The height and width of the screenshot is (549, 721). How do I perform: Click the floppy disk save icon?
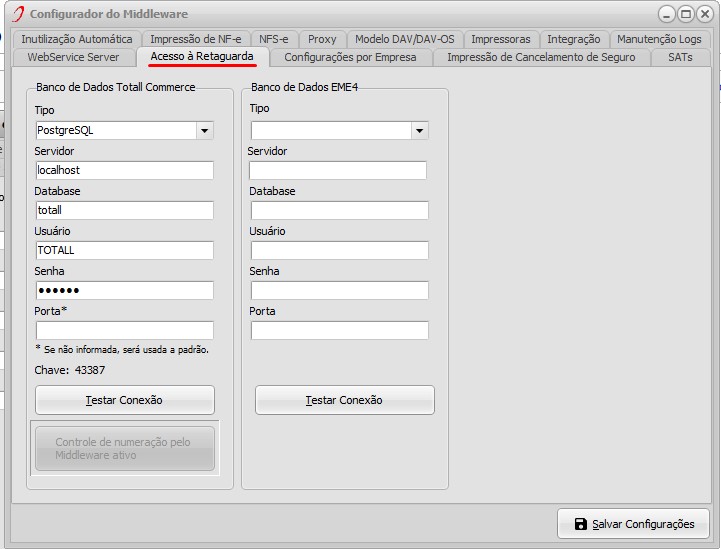click(x=581, y=524)
